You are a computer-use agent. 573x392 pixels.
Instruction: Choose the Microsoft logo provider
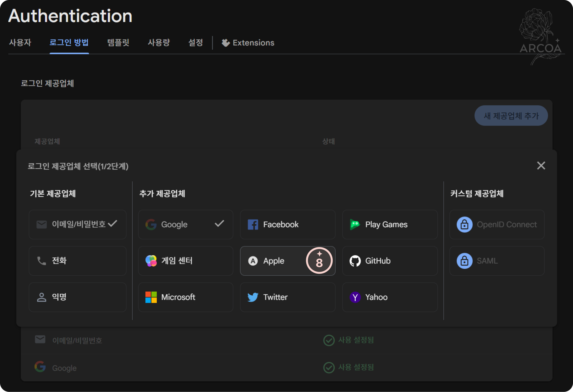tap(151, 297)
